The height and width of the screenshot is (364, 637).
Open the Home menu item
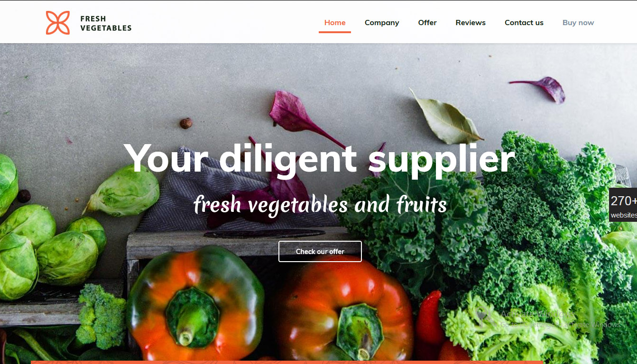pyautogui.click(x=335, y=23)
